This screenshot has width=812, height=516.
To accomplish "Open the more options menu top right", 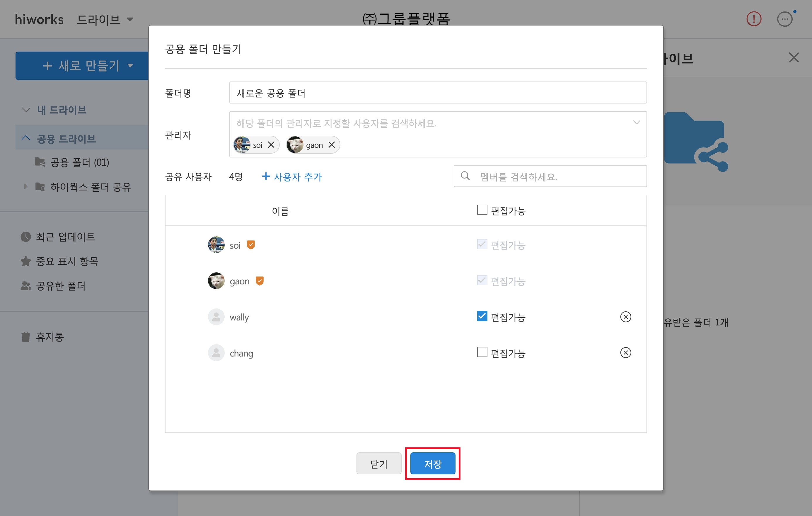I will (785, 19).
